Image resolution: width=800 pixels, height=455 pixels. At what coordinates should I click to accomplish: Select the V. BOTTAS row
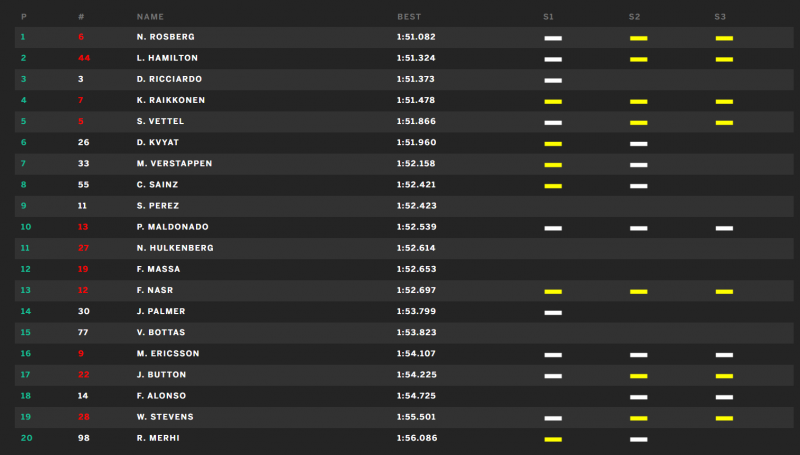[x=404, y=333]
